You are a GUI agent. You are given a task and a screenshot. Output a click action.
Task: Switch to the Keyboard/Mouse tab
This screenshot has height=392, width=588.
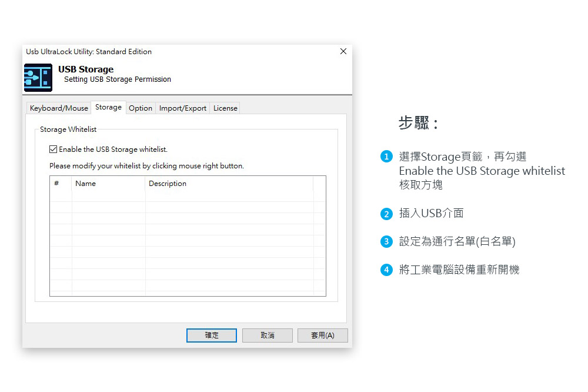point(59,108)
